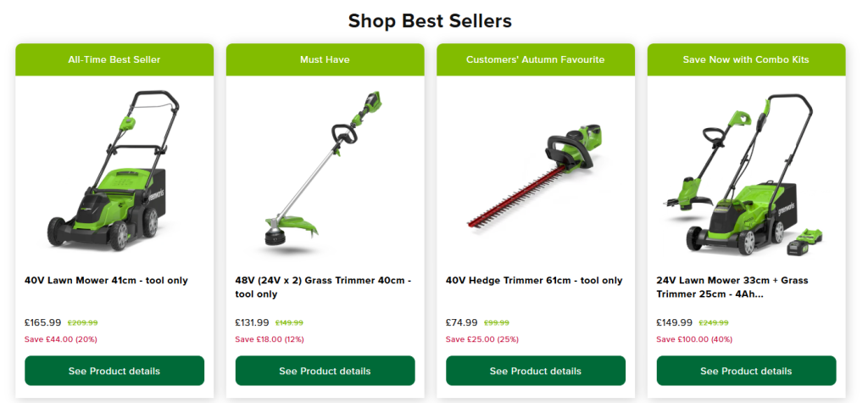Select the Save Now with Combo Kits banner

pos(746,59)
